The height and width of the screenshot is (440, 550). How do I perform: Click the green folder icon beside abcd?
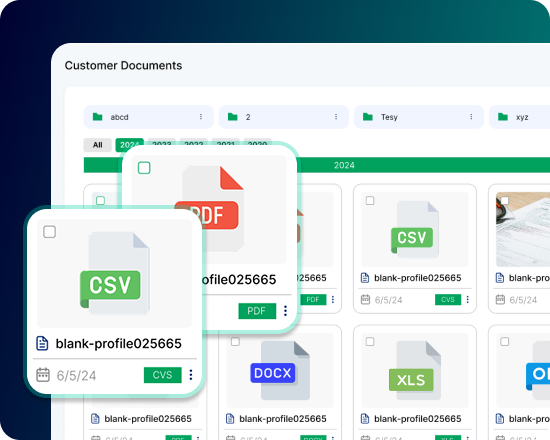(97, 117)
